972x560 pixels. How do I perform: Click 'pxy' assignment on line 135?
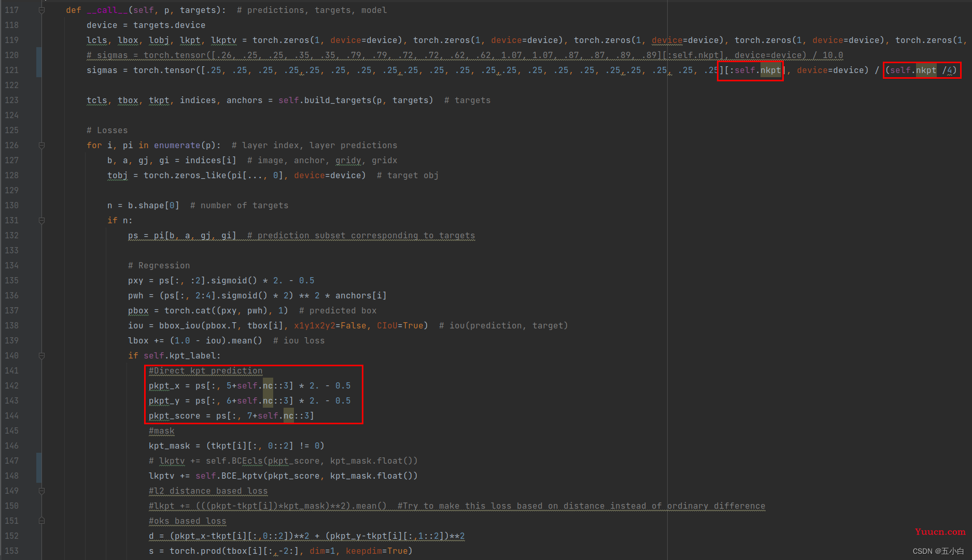tap(135, 281)
